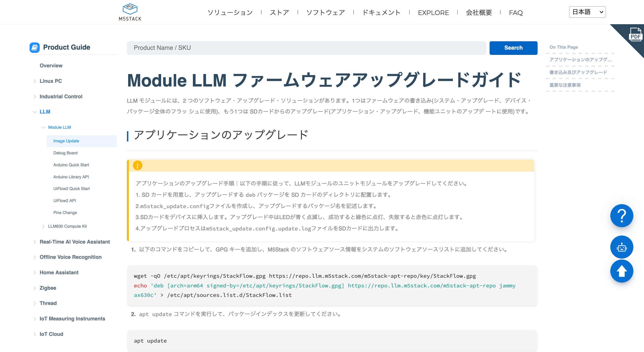Expand the Offline Voice Recognition section
Image resolution: width=644 pixels, height=352 pixels.
(34, 257)
